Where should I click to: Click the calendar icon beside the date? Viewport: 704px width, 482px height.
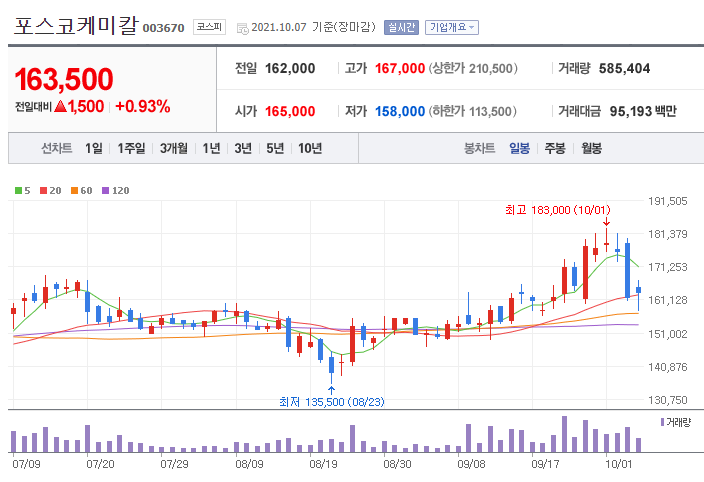242,29
